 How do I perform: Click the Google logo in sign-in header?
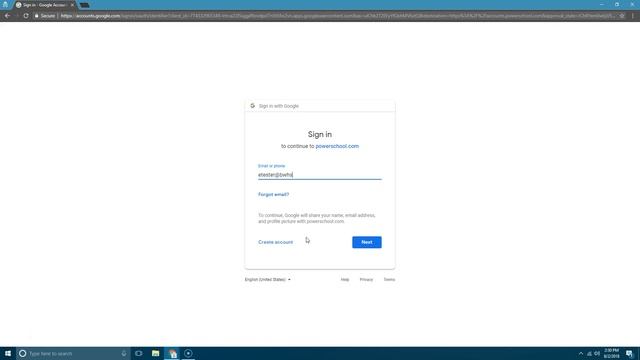tap(253, 106)
